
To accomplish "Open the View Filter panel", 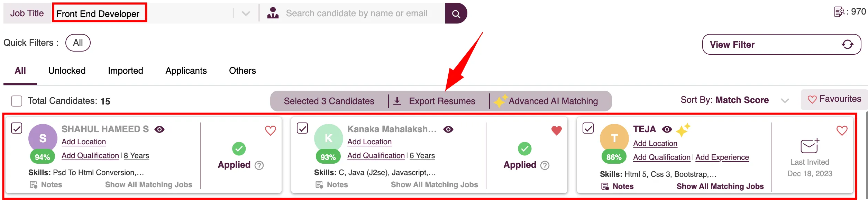I will (781, 44).
